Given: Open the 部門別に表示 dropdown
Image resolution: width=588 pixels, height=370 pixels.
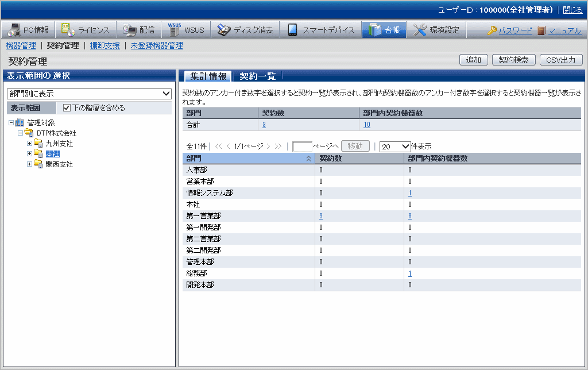Looking at the screenshot, I should [x=89, y=93].
